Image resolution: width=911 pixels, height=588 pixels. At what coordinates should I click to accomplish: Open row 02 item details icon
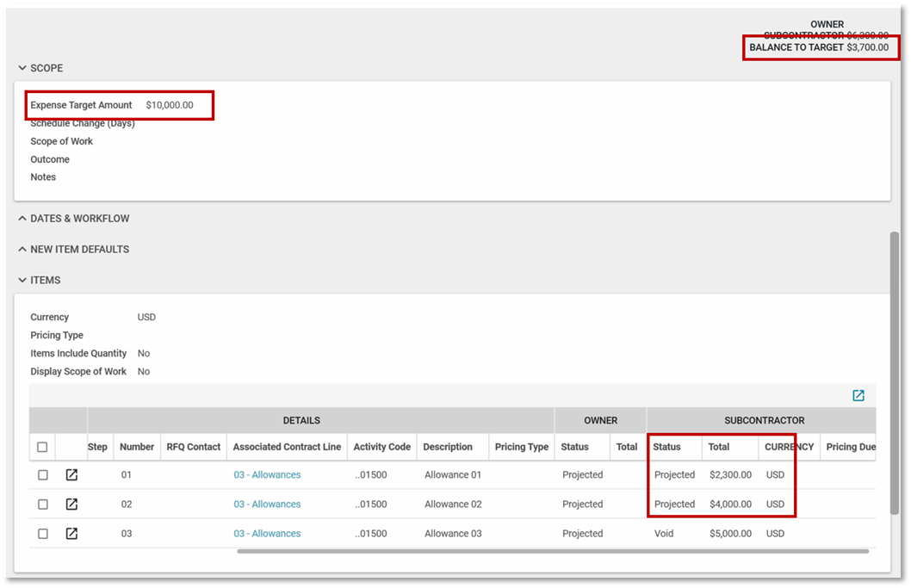point(71,504)
